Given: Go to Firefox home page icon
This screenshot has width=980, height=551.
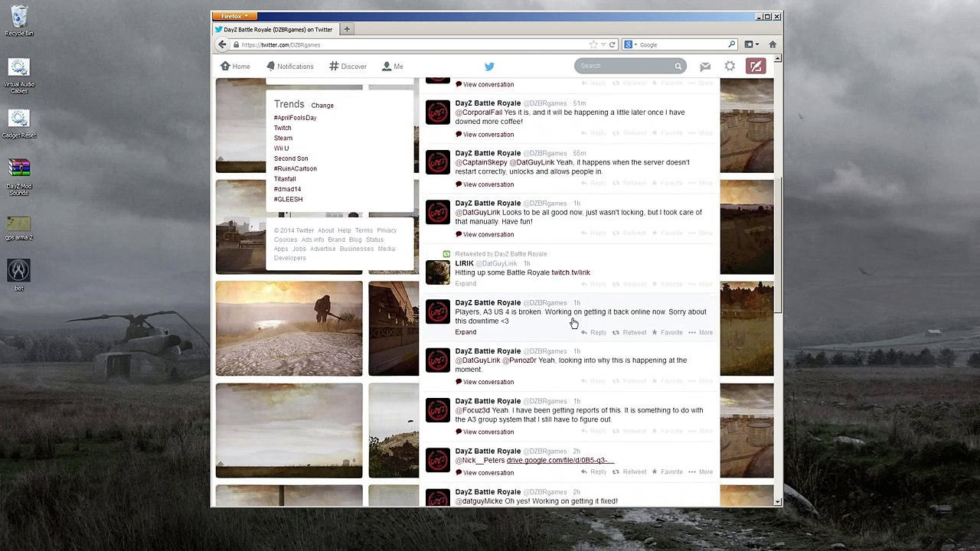Looking at the screenshot, I should [x=773, y=44].
